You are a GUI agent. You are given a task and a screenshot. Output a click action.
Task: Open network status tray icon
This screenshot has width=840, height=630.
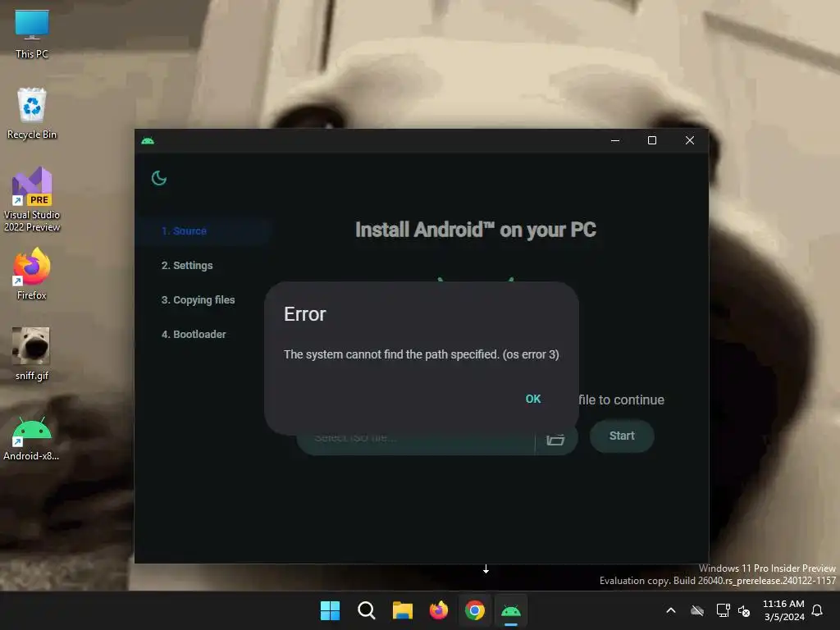tap(724, 610)
